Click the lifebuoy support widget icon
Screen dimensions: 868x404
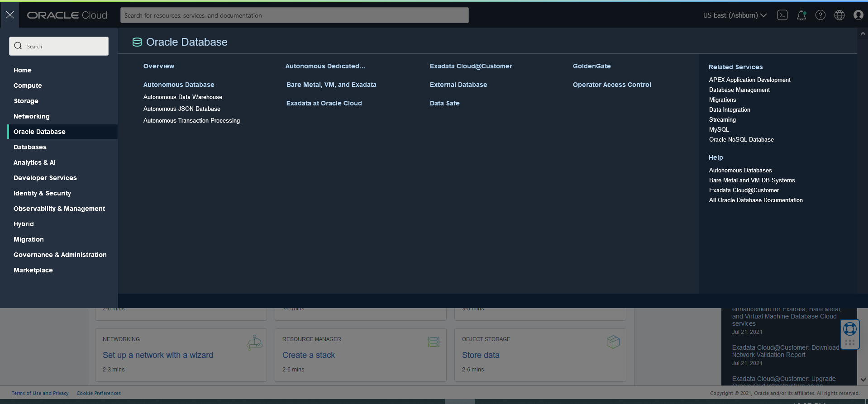coord(849,329)
